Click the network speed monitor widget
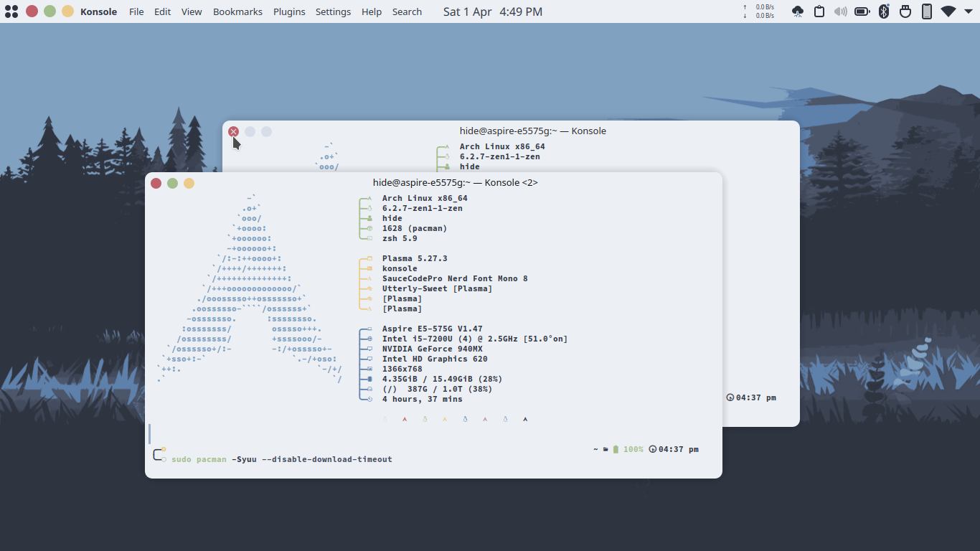This screenshot has width=980, height=551. tap(759, 11)
